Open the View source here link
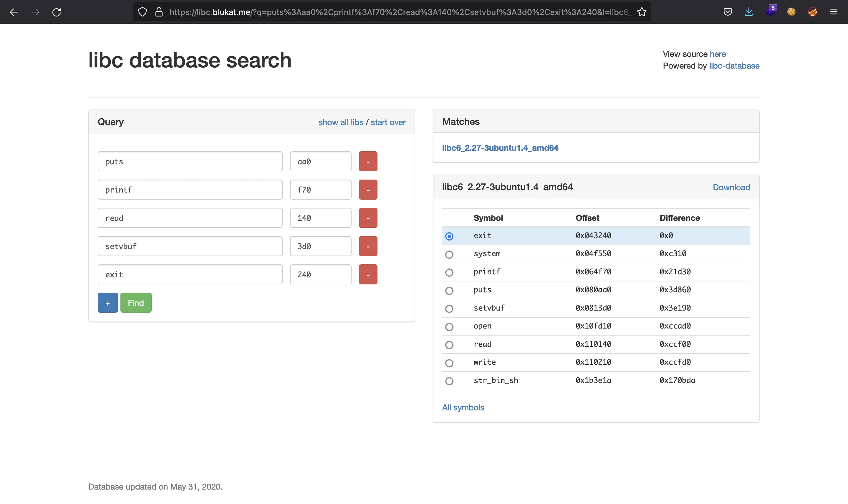Screen dimensions: 848x504 pos(718,54)
